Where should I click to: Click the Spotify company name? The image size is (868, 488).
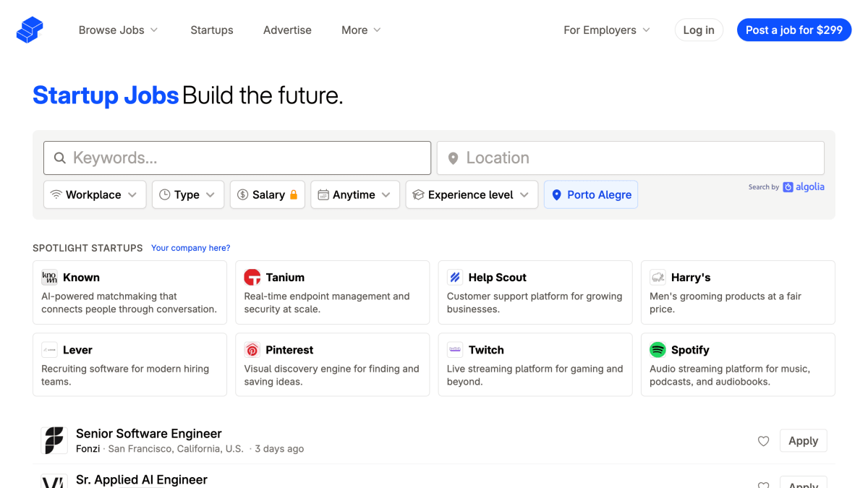[690, 350]
